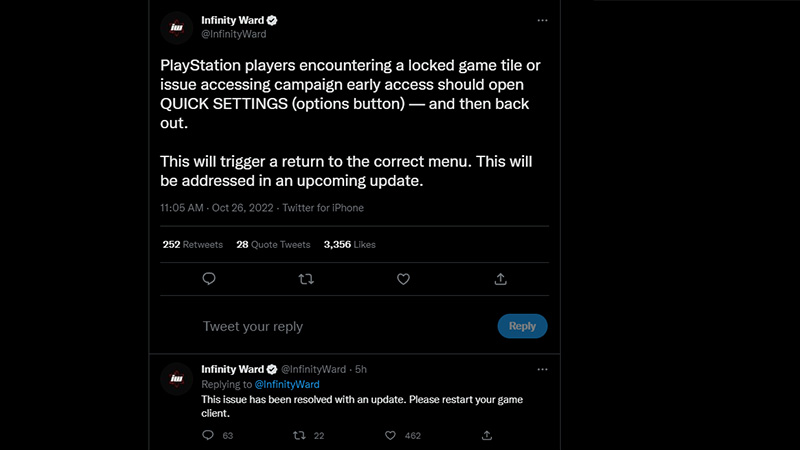This screenshot has height=450, width=800.
Task: View the 28 Quote Tweets list
Action: coord(273,244)
